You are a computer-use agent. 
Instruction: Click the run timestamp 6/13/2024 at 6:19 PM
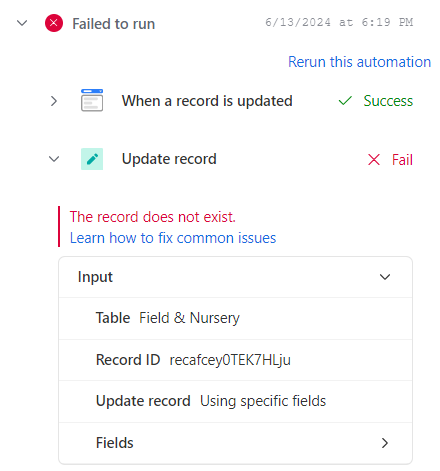coord(339,22)
